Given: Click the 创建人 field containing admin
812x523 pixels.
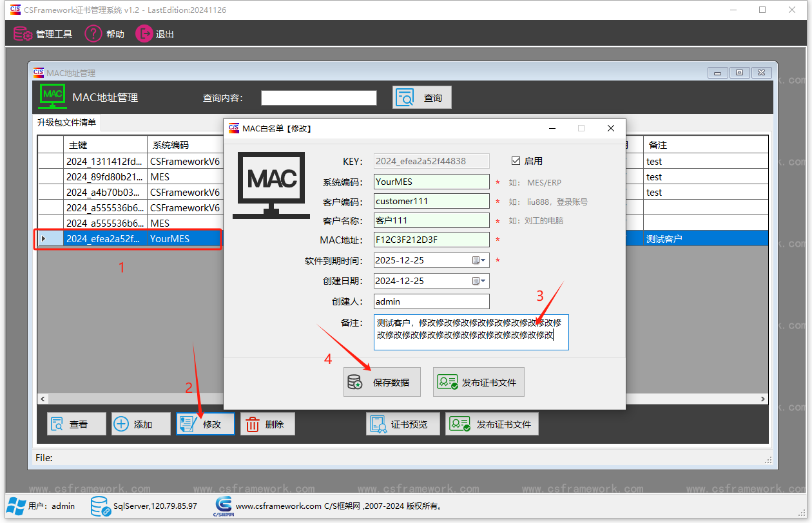Looking at the screenshot, I should [x=431, y=301].
